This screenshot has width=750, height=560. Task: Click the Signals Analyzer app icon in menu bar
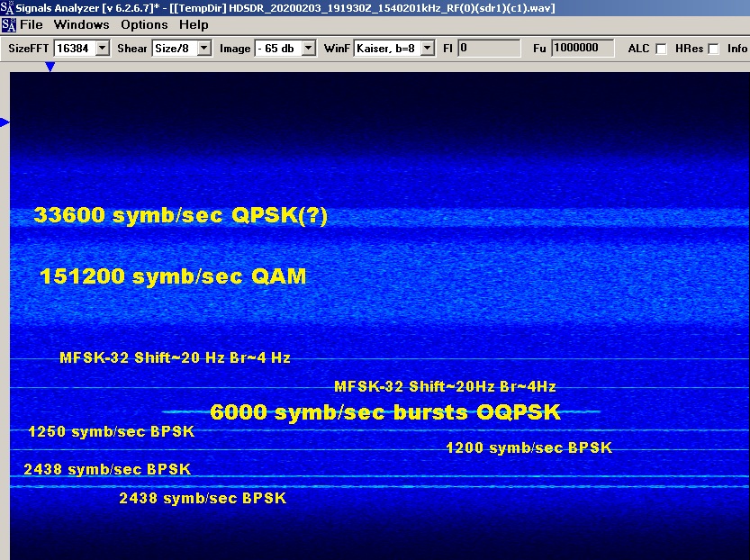point(9,25)
